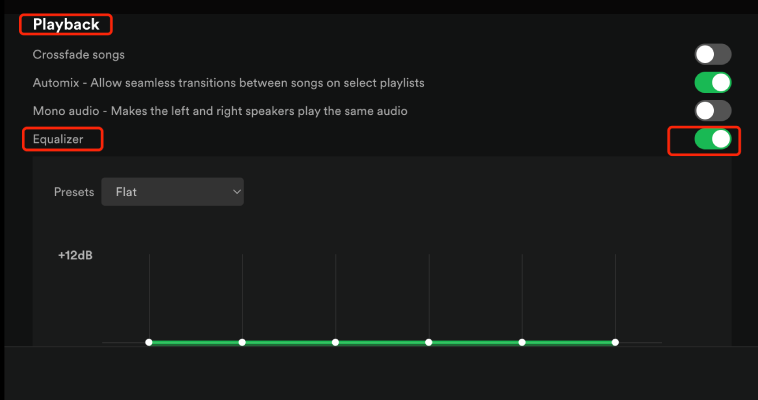Click the chevron arrow in Presets dropdown
This screenshot has height=400, width=758.
pos(237,191)
